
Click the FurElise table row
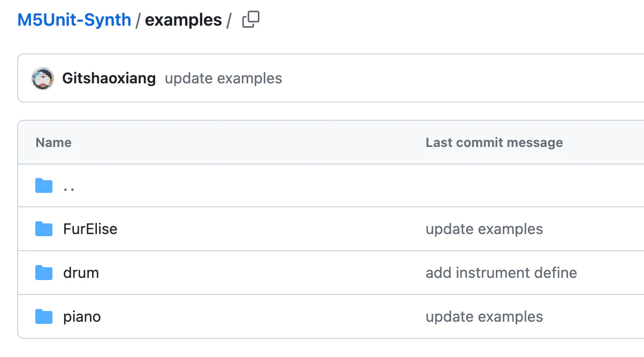pos(331,229)
